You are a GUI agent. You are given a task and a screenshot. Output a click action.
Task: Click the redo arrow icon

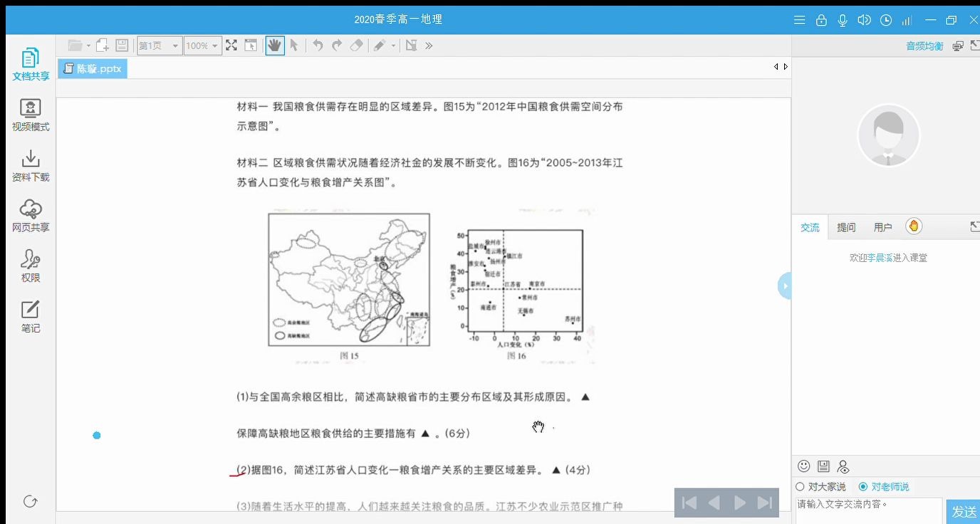(x=337, y=46)
